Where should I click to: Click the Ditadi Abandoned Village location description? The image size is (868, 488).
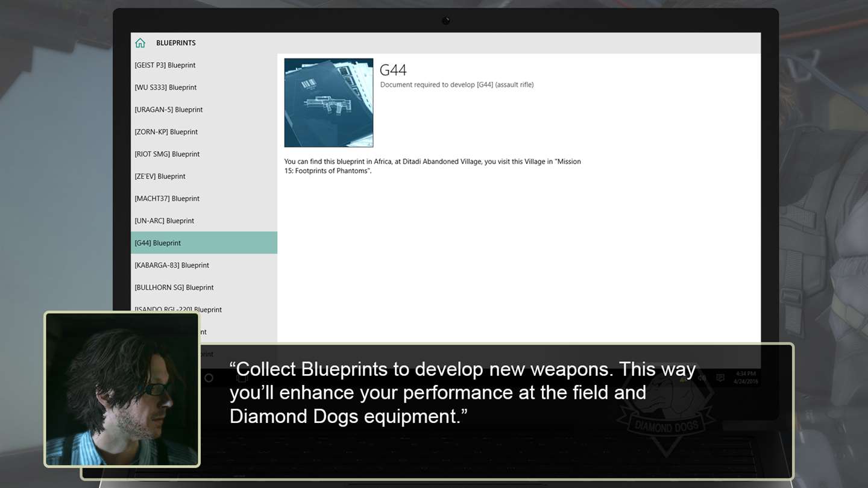point(433,166)
